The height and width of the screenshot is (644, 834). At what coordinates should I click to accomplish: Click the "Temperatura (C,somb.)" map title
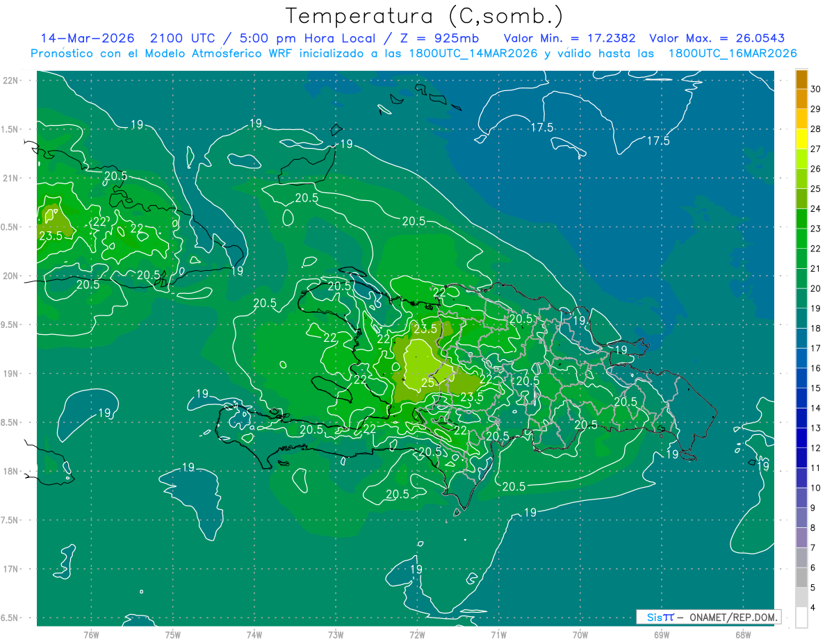click(425, 16)
